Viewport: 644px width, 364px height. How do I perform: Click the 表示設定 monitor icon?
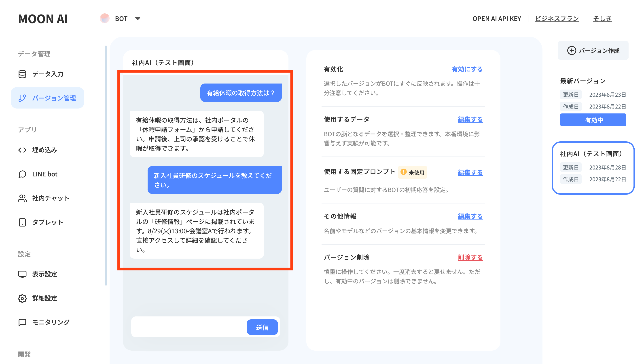(22, 274)
